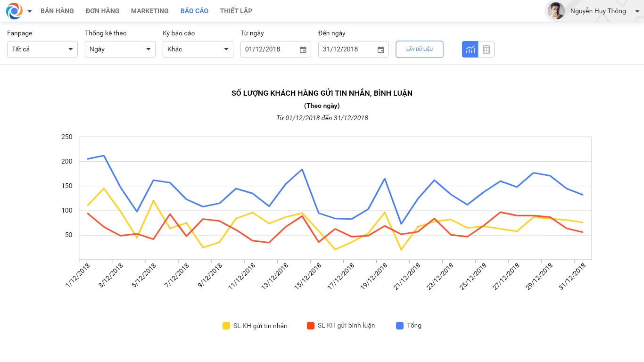Screen dimensions: 644x362
Task: Expand Kỳ báo cáo dropdown
Action: (x=198, y=49)
